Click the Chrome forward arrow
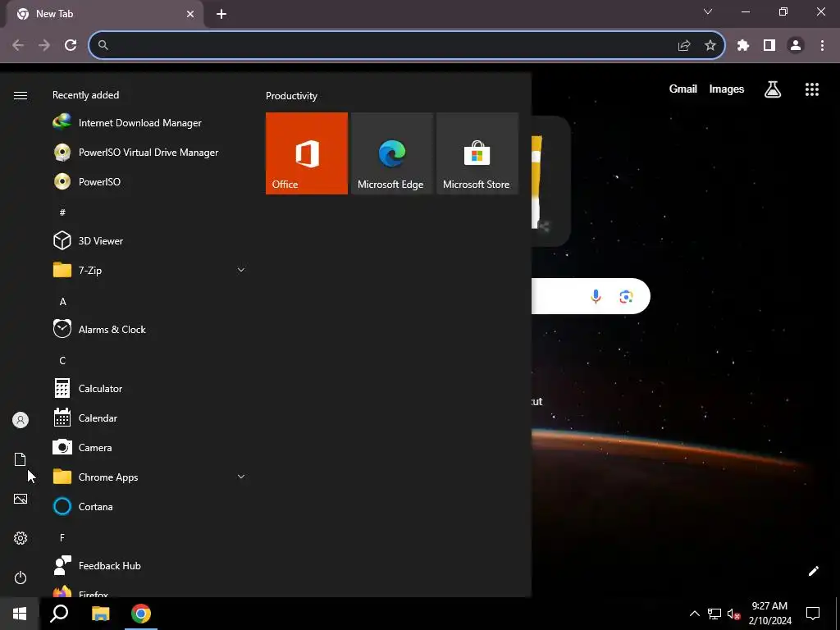Screen dimensions: 840x630 (44, 45)
